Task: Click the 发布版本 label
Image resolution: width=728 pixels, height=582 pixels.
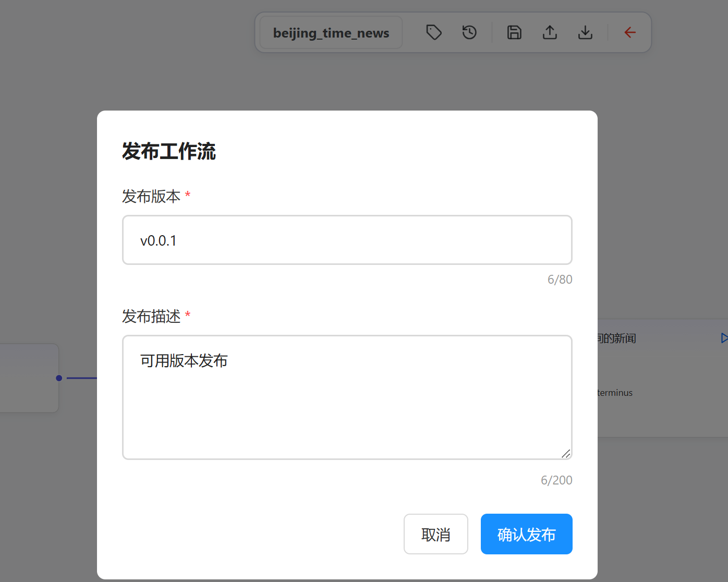Action: (x=151, y=197)
